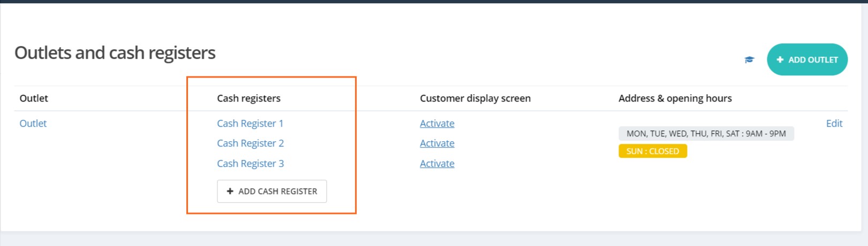Viewport: 868px width, 246px height.
Task: Select Cash Register 2 link
Action: [250, 143]
